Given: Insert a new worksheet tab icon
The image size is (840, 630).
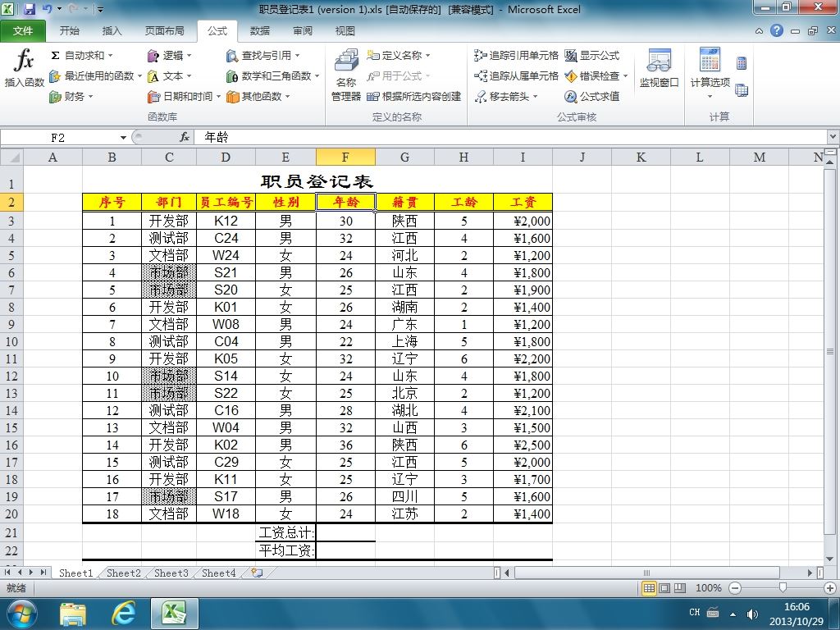Looking at the screenshot, I should point(257,573).
